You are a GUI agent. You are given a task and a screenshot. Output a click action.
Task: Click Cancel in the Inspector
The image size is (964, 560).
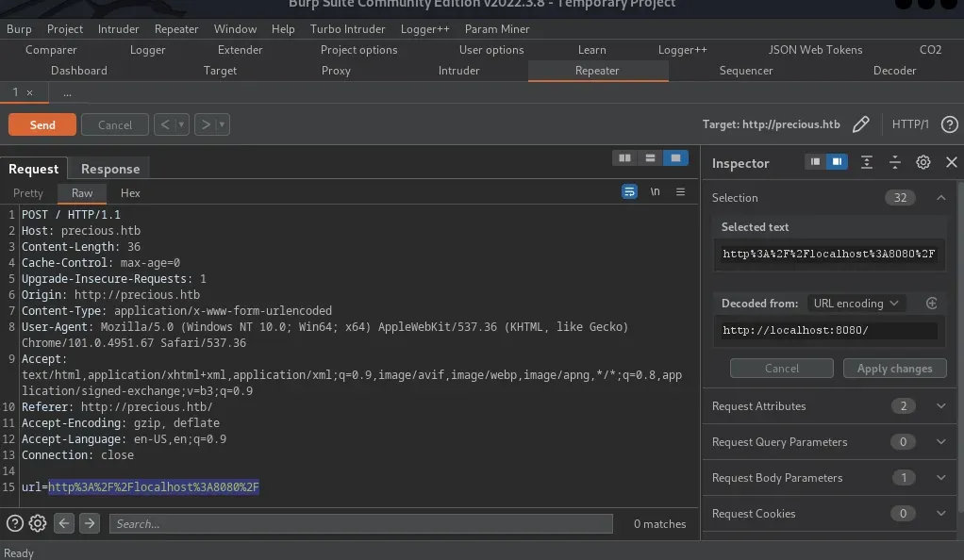(x=781, y=369)
